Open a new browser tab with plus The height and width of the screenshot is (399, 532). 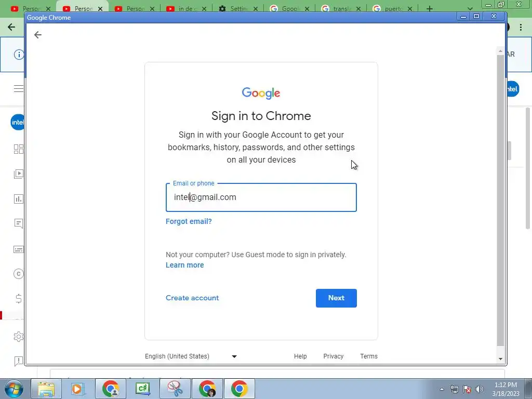click(x=430, y=9)
